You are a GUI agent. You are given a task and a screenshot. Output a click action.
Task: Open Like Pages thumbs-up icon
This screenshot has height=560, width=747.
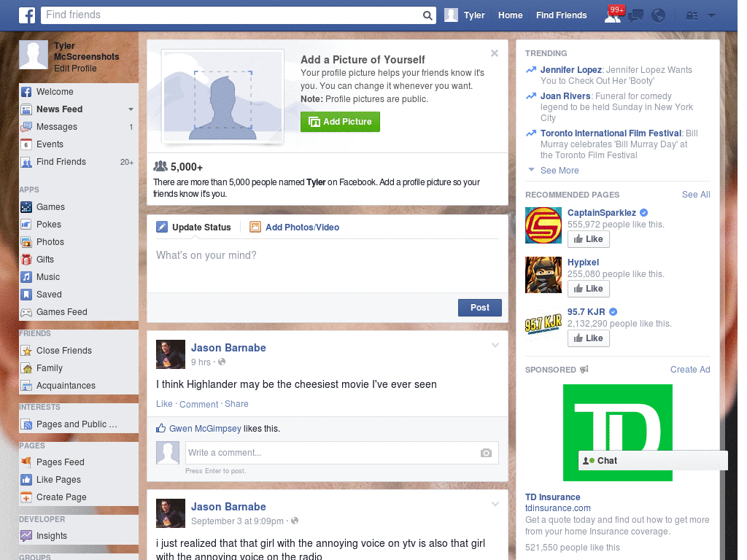(26, 480)
